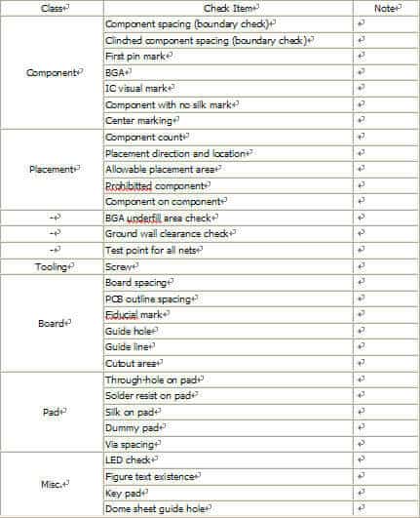Click the 'Board' class cell
This screenshot has height=518, width=420.
pos(52,323)
